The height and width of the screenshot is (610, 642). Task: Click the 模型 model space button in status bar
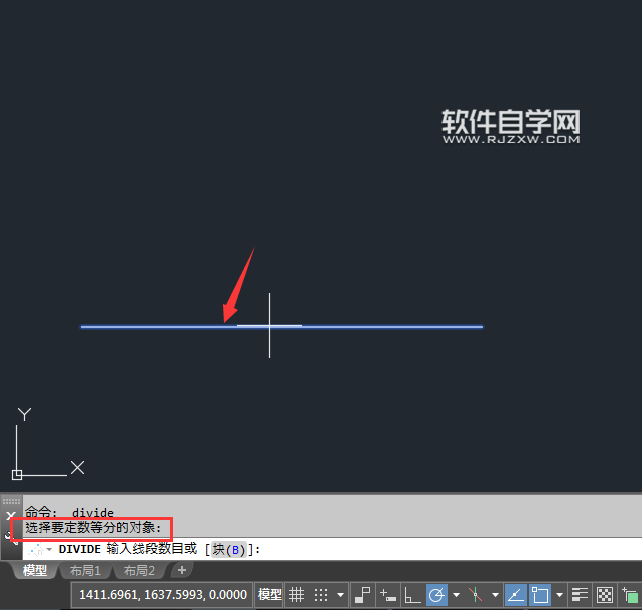pyautogui.click(x=269, y=594)
